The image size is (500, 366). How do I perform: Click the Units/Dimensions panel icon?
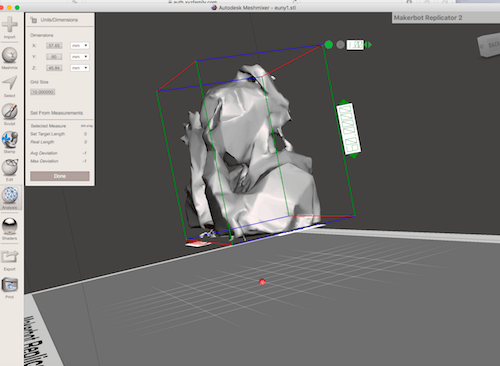click(x=34, y=20)
